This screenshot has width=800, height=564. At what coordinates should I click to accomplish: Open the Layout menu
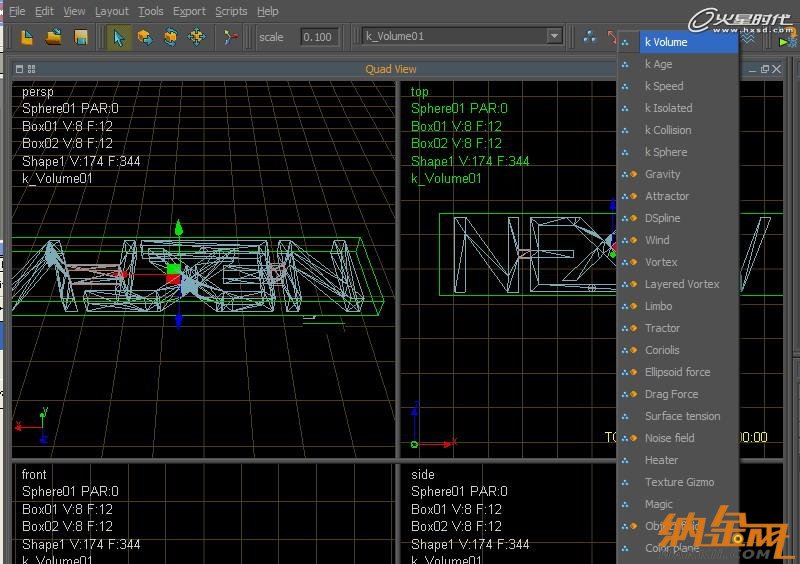click(x=111, y=11)
